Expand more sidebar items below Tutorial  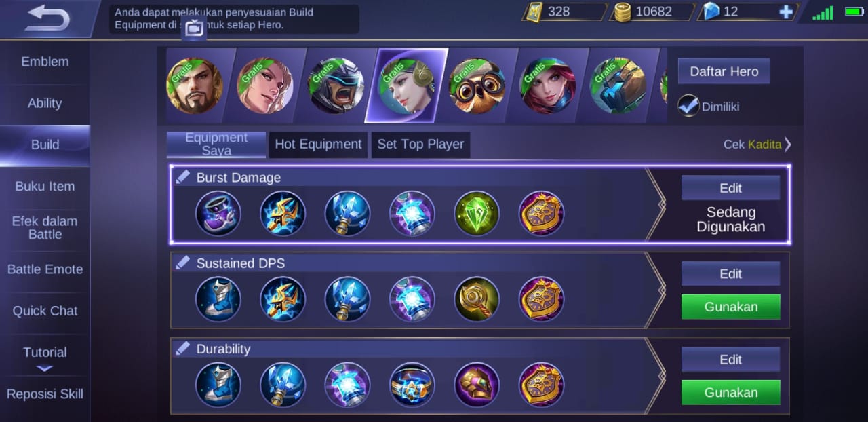tap(45, 368)
